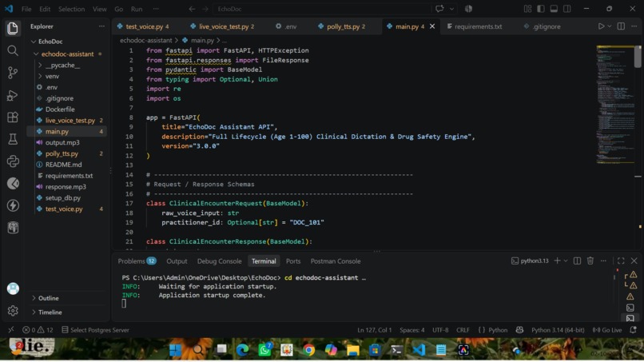Go back with the navigation arrow
Screen dimensions: 644x362
pos(192,9)
